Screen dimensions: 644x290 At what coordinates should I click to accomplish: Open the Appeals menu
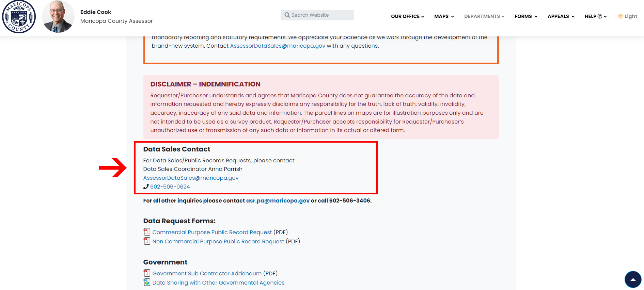pyautogui.click(x=561, y=16)
